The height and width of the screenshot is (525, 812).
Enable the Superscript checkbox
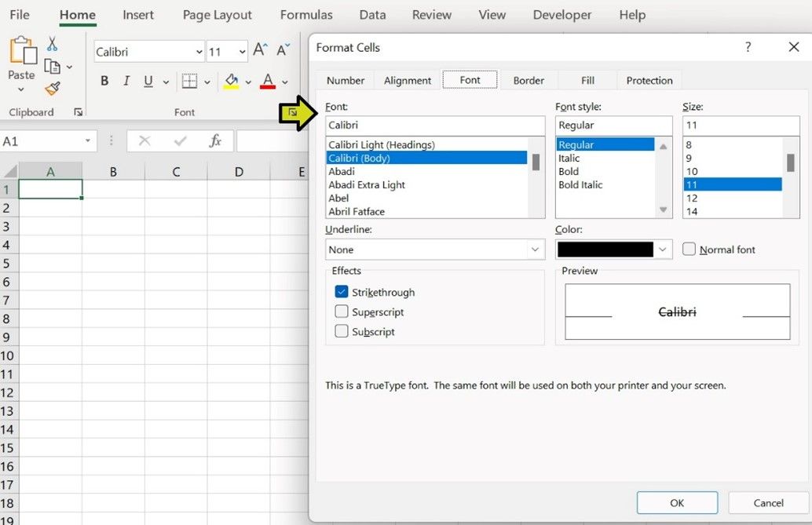point(342,312)
